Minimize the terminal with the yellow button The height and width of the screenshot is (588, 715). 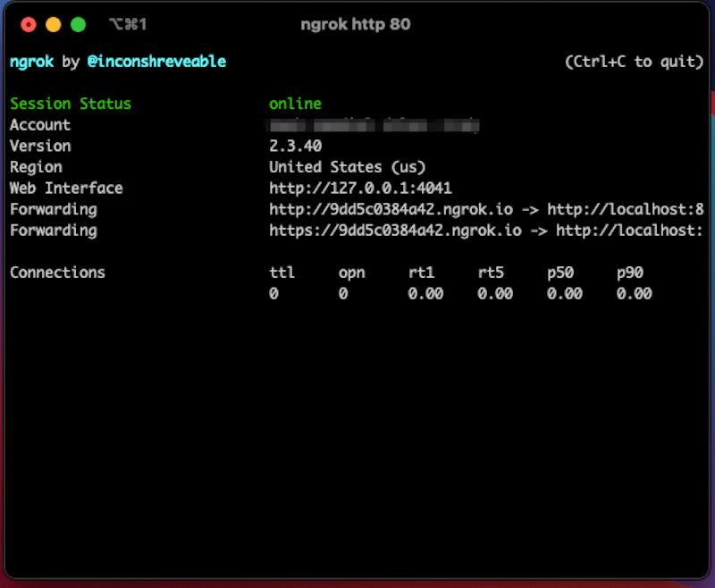coord(54,25)
